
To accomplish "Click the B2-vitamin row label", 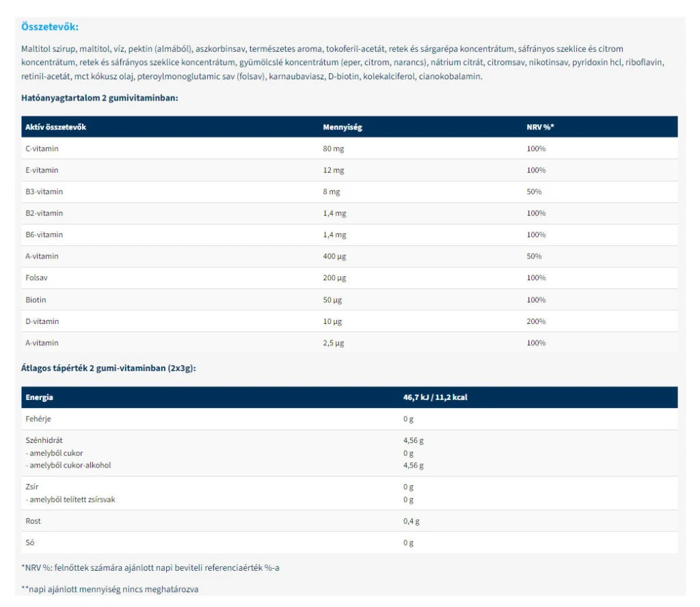I will (44, 213).
